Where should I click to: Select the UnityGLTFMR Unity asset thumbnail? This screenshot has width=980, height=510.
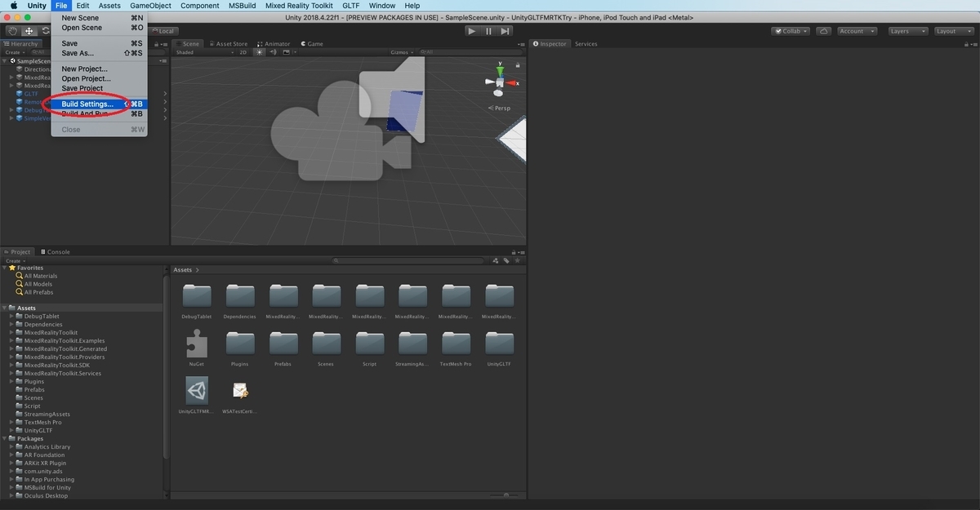(197, 390)
